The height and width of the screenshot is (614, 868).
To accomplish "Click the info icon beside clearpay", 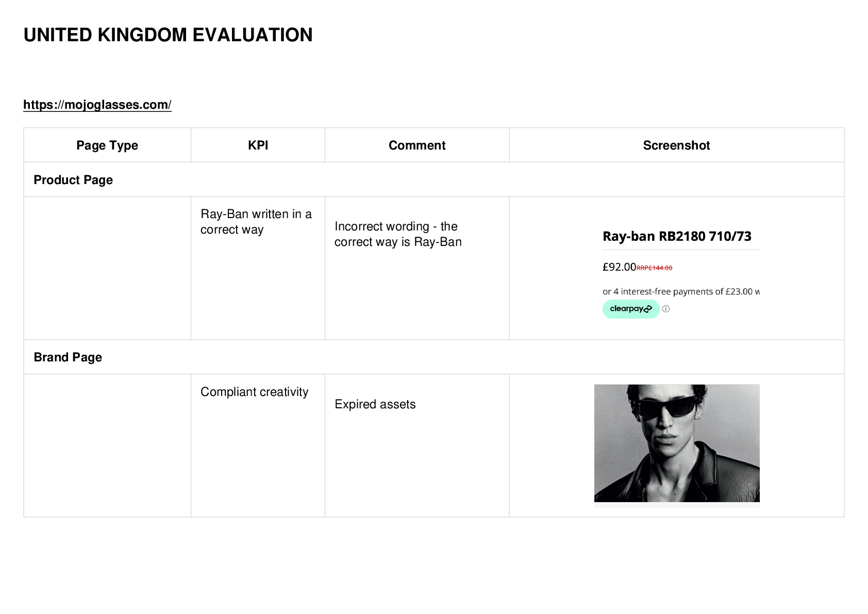I will [x=666, y=309].
